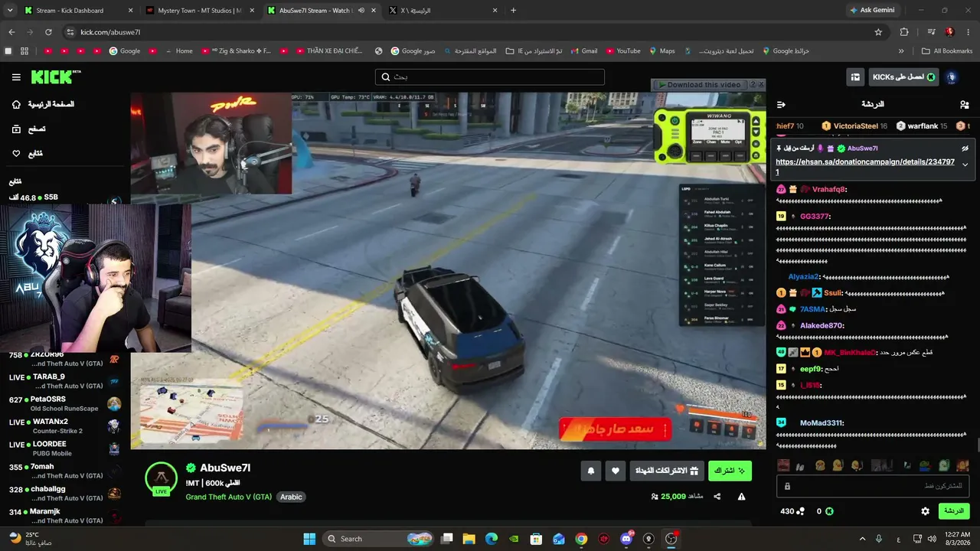980x551 pixels.
Task: Open the Vrahafq8 username in chat
Action: click(x=829, y=189)
